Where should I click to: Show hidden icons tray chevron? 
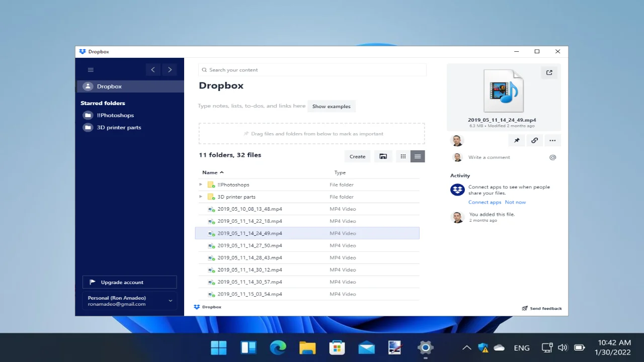tap(467, 347)
